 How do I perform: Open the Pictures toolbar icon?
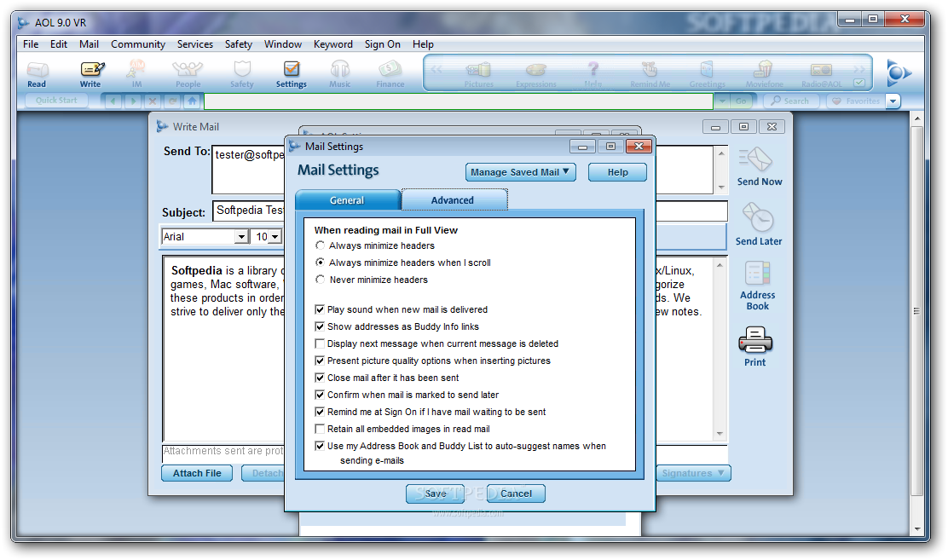(x=479, y=74)
